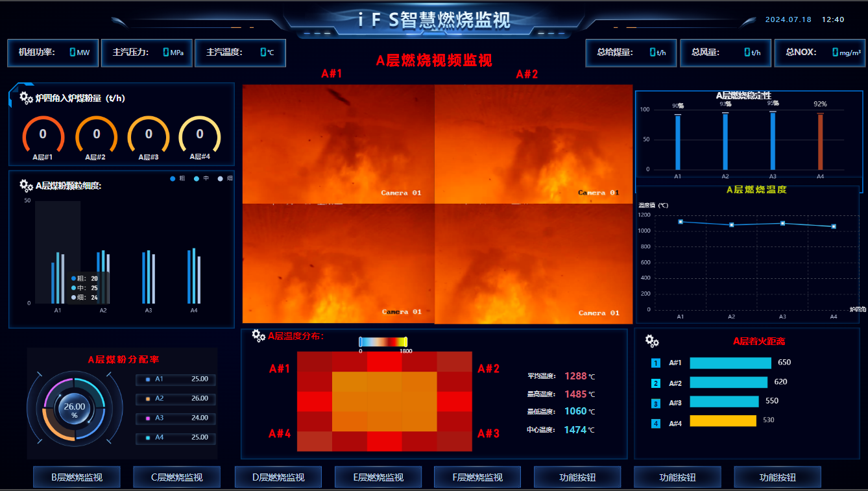Open D层燃烧监视 page

coord(278,477)
